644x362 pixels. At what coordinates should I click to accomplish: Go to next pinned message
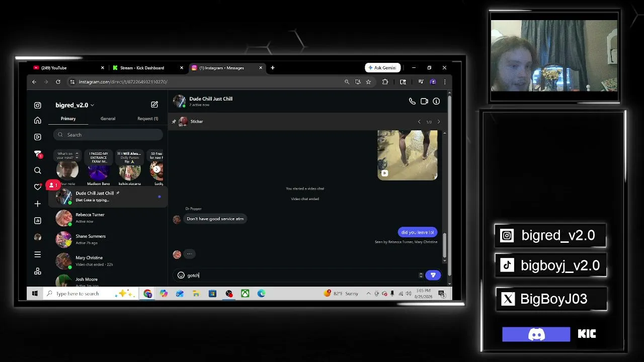tap(438, 122)
